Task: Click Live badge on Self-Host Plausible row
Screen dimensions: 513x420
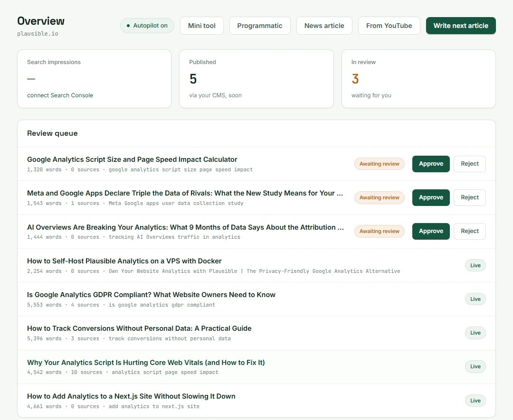Action: pos(475,265)
